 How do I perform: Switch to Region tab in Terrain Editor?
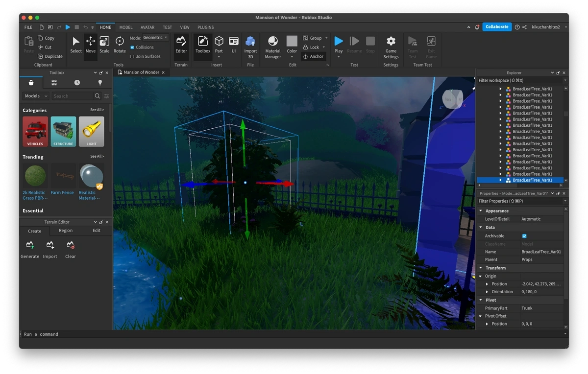(66, 231)
